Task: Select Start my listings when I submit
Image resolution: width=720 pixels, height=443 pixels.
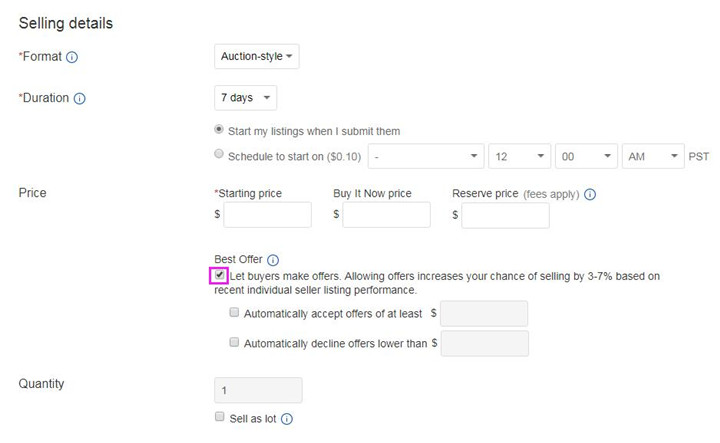Action: 220,130
